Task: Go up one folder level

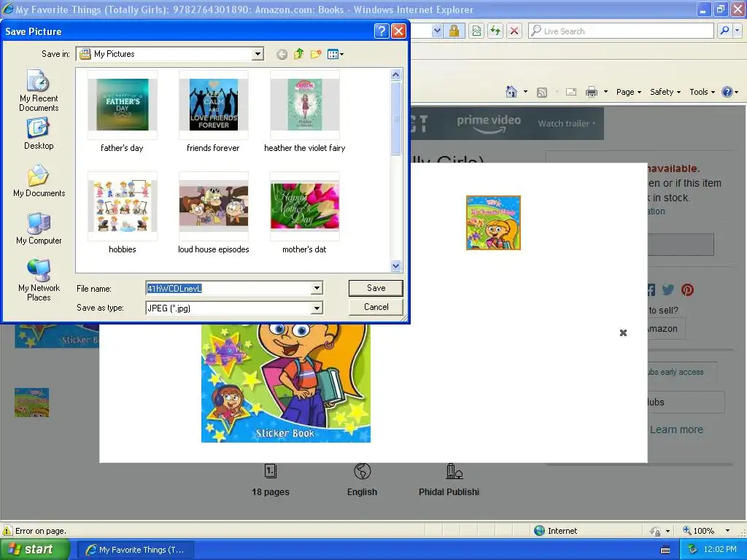Action: point(298,54)
